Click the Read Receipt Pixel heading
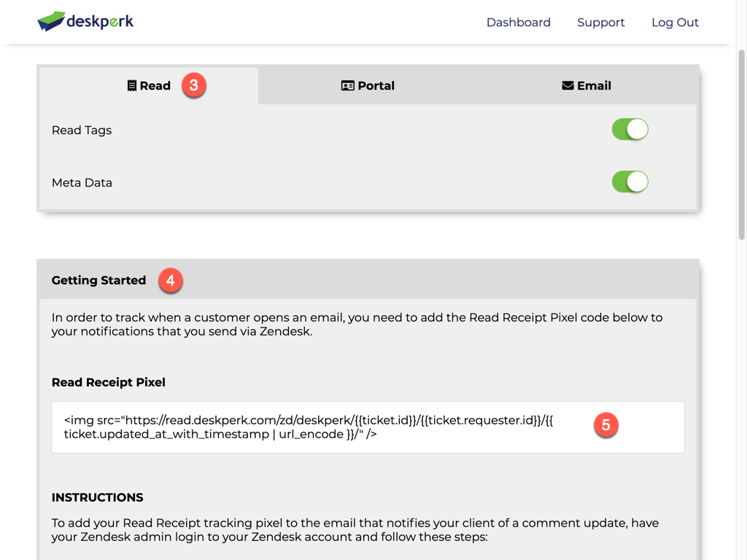This screenshot has height=560, width=747. click(109, 382)
